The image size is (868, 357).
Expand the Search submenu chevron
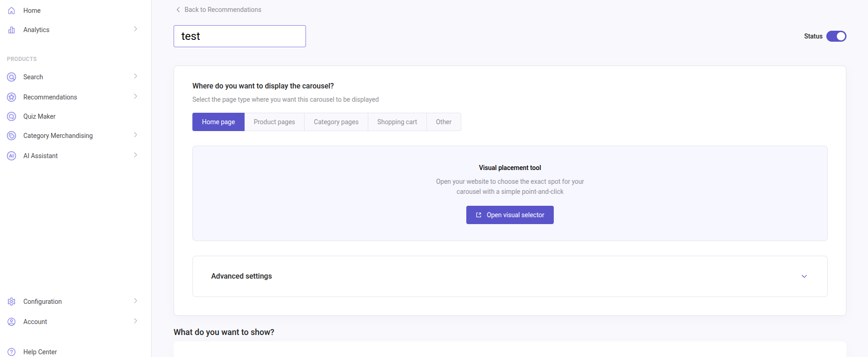tap(136, 76)
